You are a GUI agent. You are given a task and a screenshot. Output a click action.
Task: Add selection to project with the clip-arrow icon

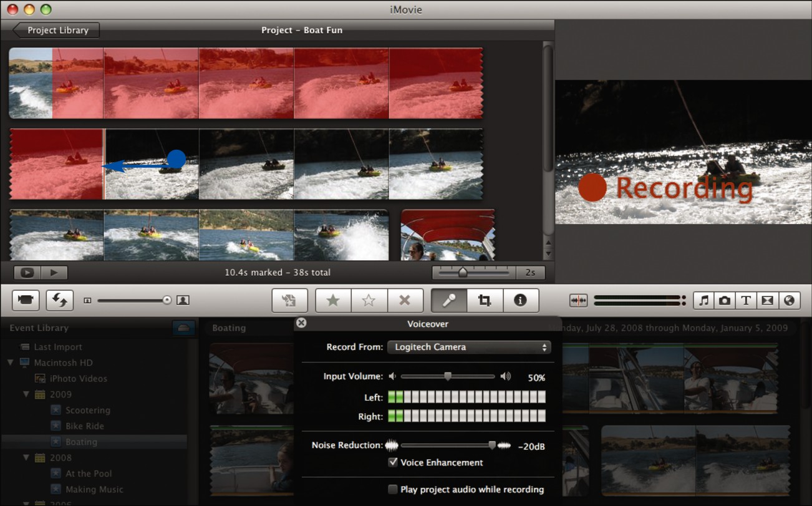(x=289, y=300)
